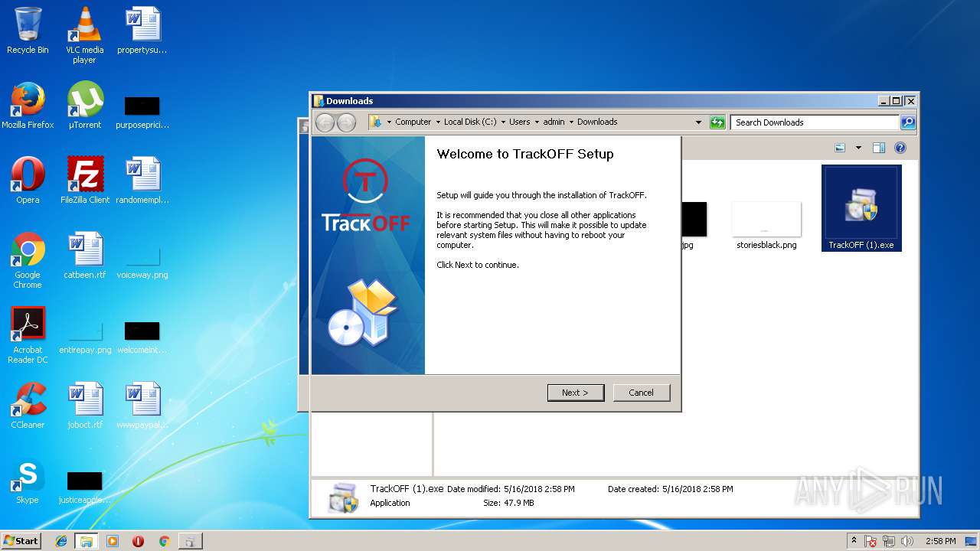Open the Action Center flag icon

point(871,541)
